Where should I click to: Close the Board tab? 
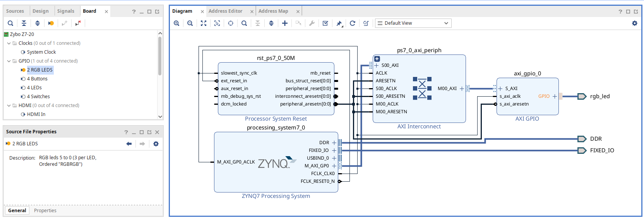(x=106, y=12)
